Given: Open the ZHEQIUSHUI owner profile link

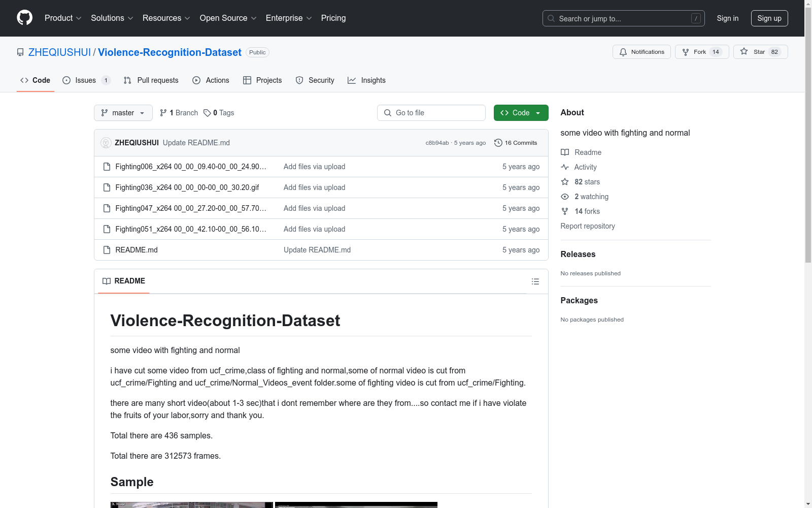Looking at the screenshot, I should click(59, 52).
